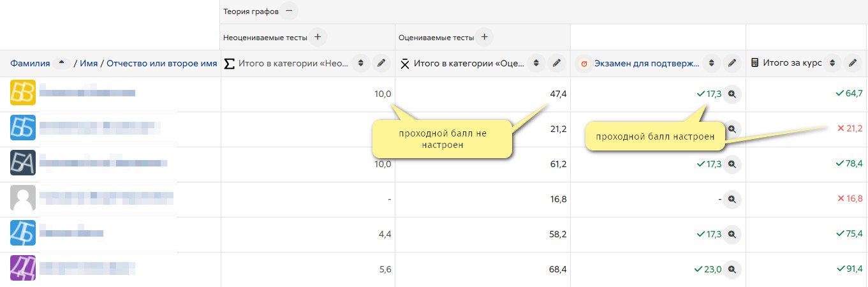Sort by Имя link
This screenshot has width=868, height=287.
click(x=88, y=63)
